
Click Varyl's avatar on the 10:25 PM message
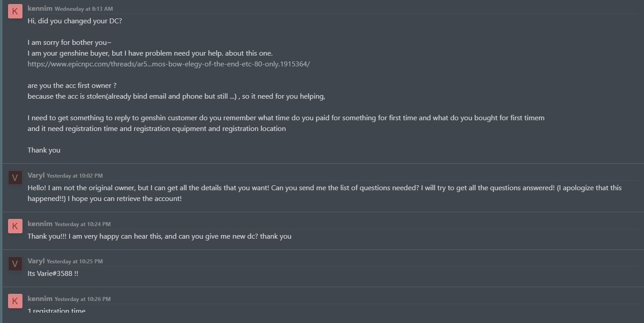[x=15, y=264]
